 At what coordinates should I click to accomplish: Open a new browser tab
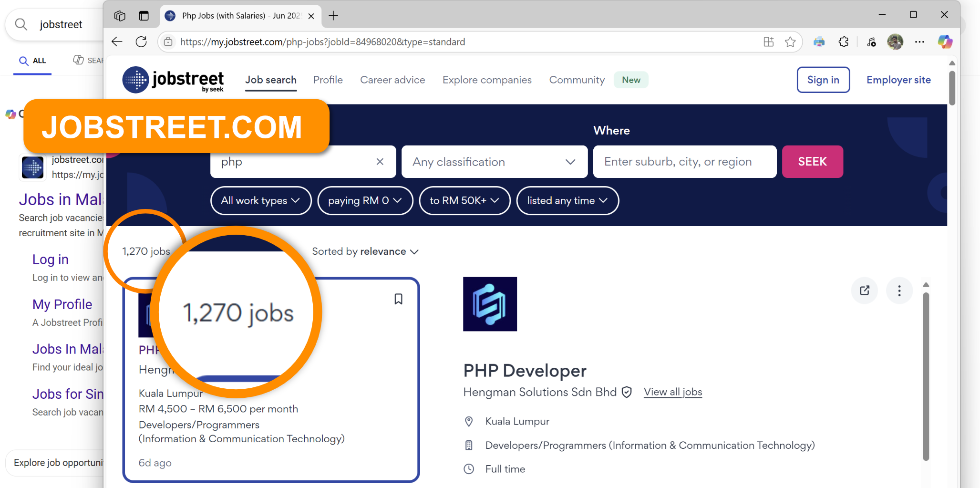(333, 16)
